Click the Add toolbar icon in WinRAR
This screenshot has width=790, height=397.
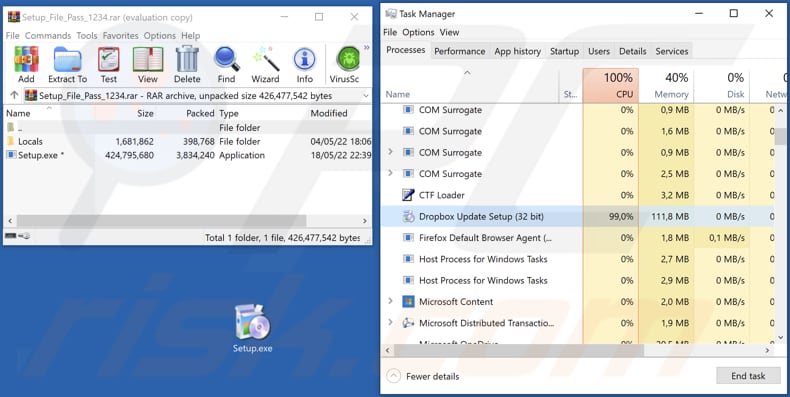[26, 64]
